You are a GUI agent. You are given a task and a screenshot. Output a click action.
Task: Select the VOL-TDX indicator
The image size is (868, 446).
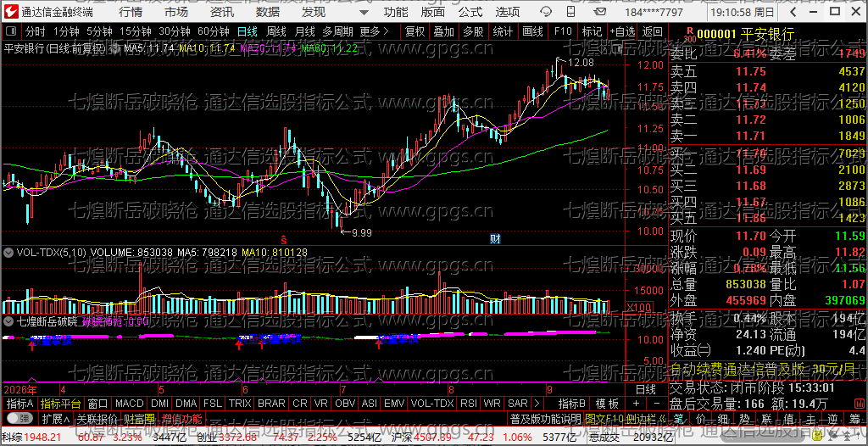[x=431, y=404]
